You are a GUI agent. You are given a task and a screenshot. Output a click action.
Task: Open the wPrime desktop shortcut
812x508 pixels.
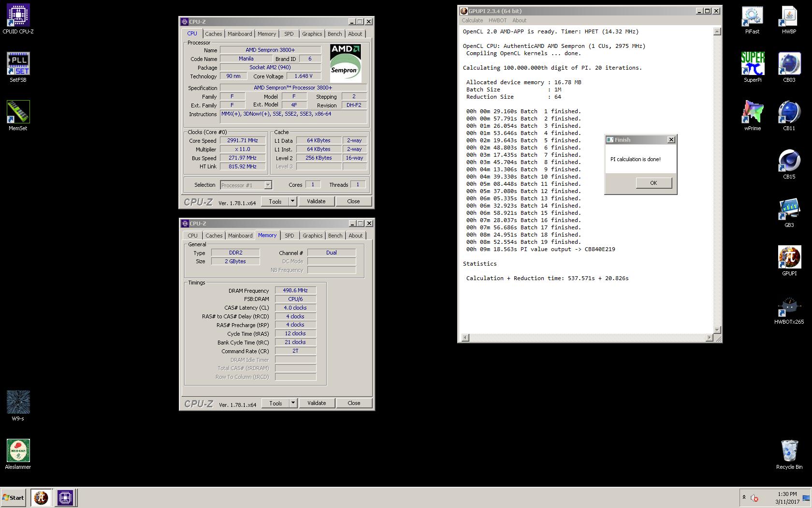coord(753,116)
